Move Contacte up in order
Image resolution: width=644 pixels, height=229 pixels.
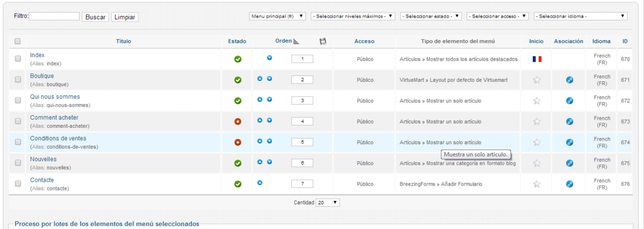[x=259, y=183]
